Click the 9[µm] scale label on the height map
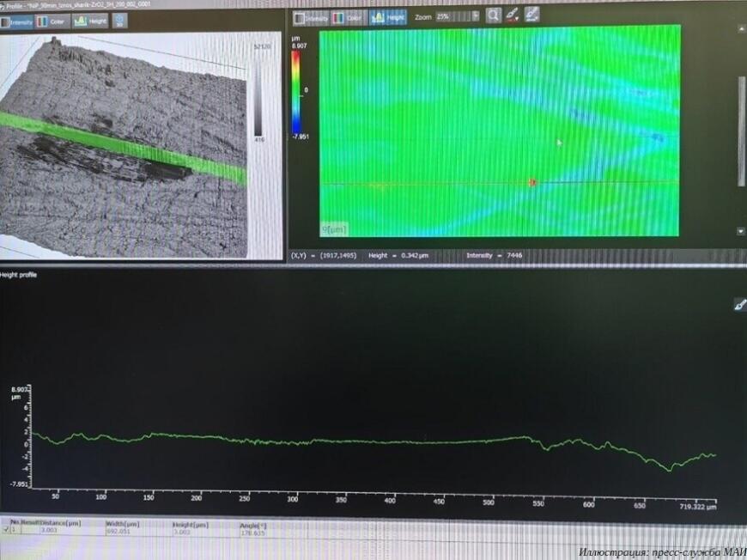This screenshot has width=747, height=560. (x=333, y=229)
